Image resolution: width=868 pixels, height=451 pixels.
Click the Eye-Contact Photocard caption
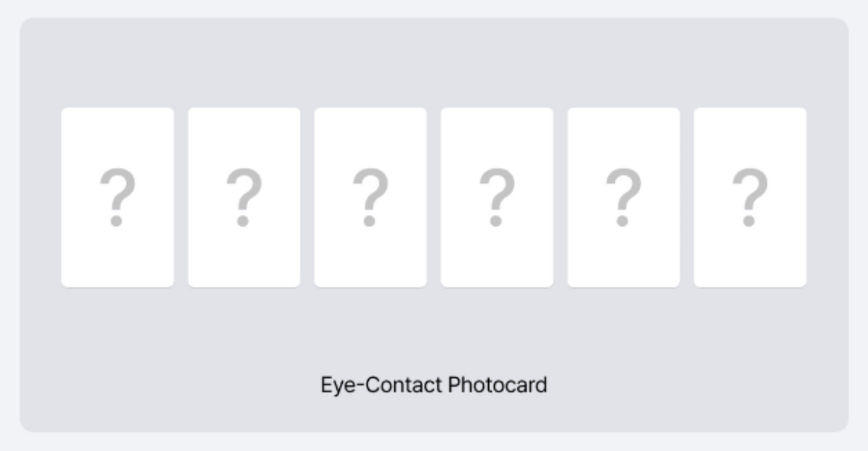pos(434,385)
